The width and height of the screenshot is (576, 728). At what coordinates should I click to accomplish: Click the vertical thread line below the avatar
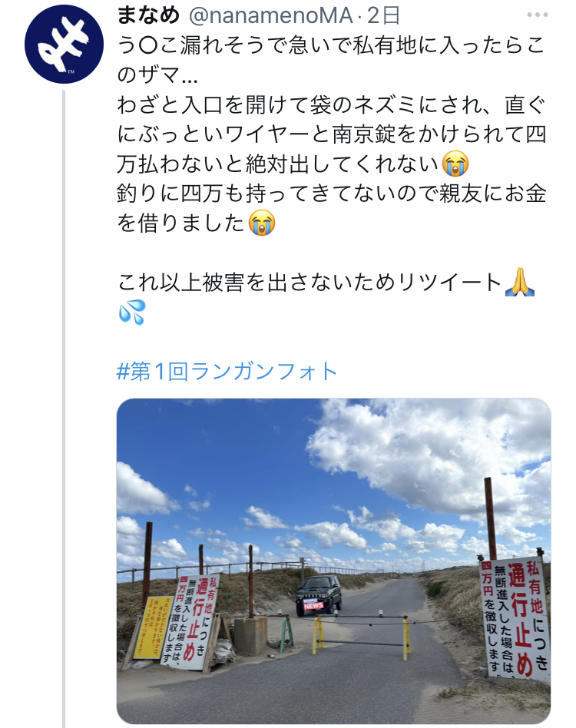point(64,409)
